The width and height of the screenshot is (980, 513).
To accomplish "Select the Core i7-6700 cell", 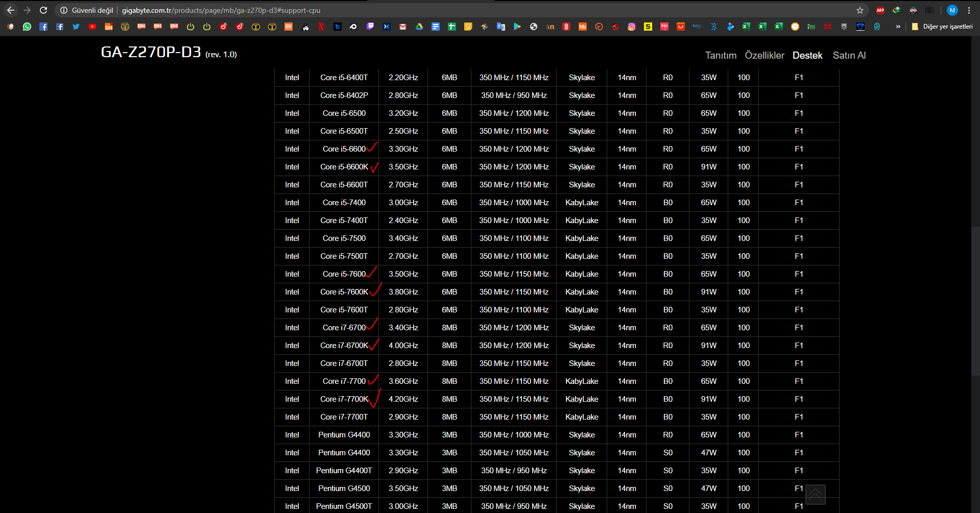I will (x=344, y=328).
